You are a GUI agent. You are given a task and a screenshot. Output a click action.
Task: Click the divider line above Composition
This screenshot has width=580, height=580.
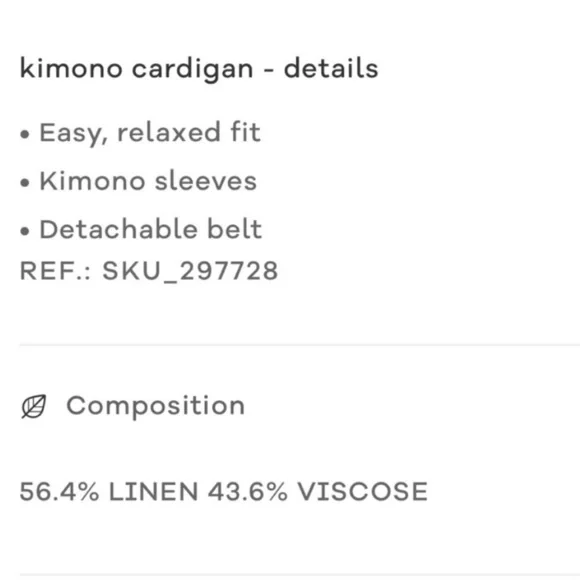[x=300, y=345]
